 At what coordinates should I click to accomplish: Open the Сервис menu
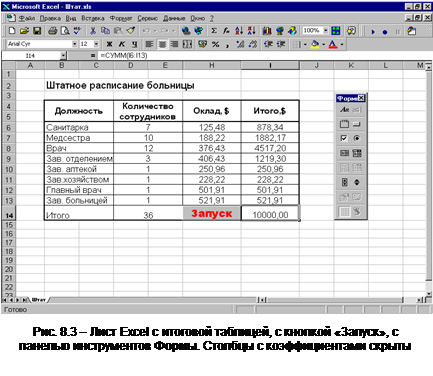pos(148,18)
